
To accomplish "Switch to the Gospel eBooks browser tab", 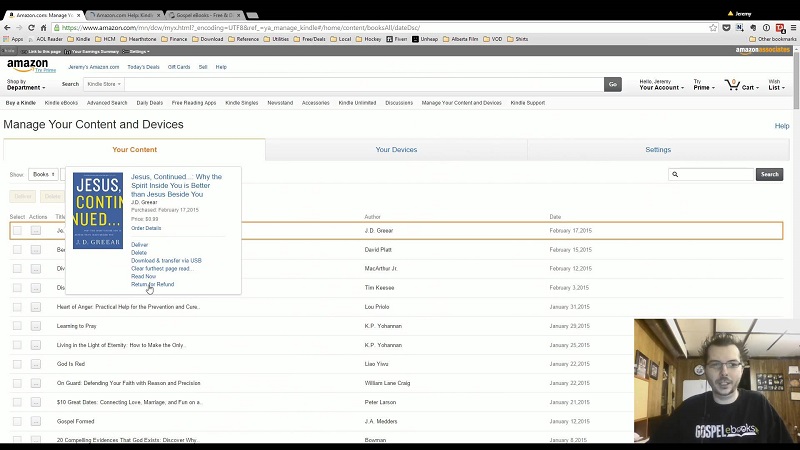I will click(204, 15).
